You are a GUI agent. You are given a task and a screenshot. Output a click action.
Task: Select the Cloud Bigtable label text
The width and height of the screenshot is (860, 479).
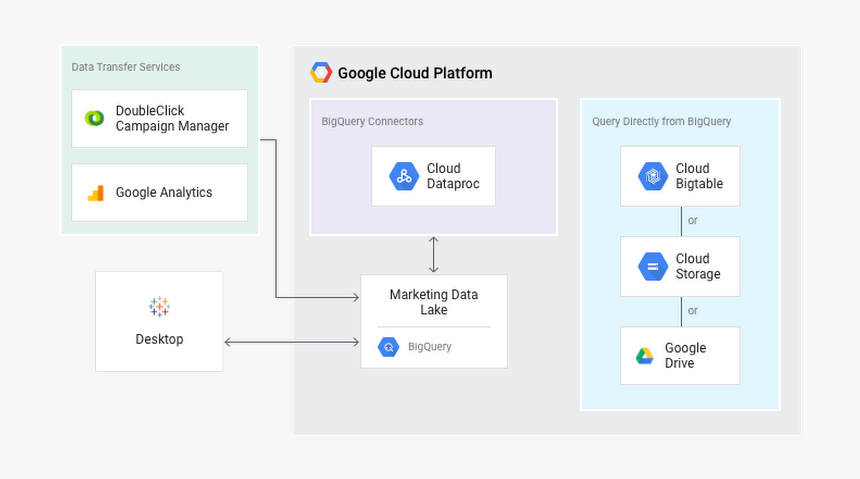point(699,176)
